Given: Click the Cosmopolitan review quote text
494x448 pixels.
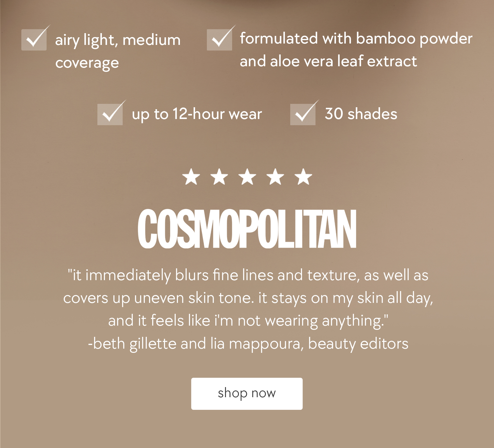Looking at the screenshot, I should tap(247, 298).
